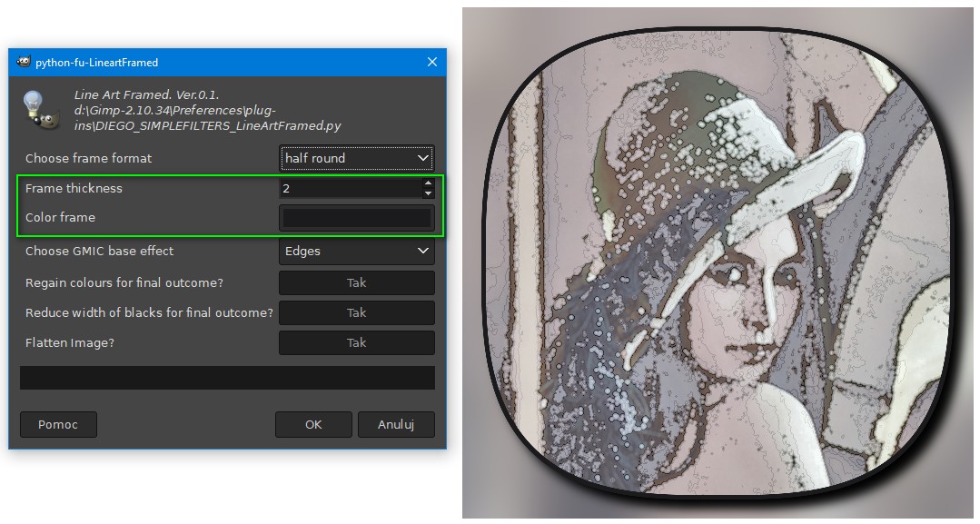The height and width of the screenshot is (524, 980).
Task: Click the Pomoc help button
Action: click(x=58, y=425)
